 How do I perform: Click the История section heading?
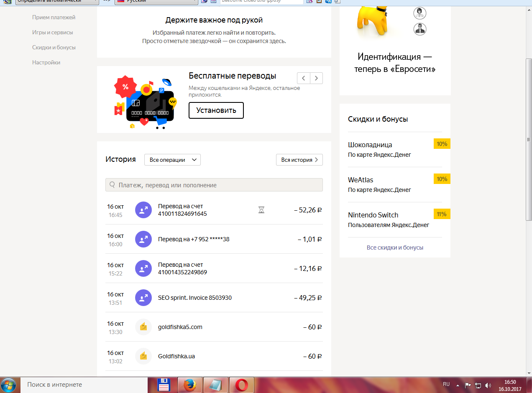click(x=120, y=159)
